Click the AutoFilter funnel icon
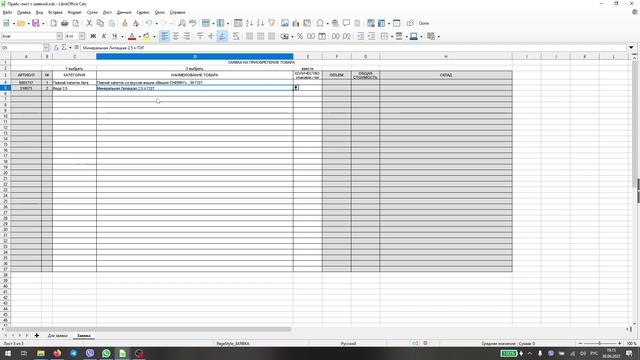 271,23
